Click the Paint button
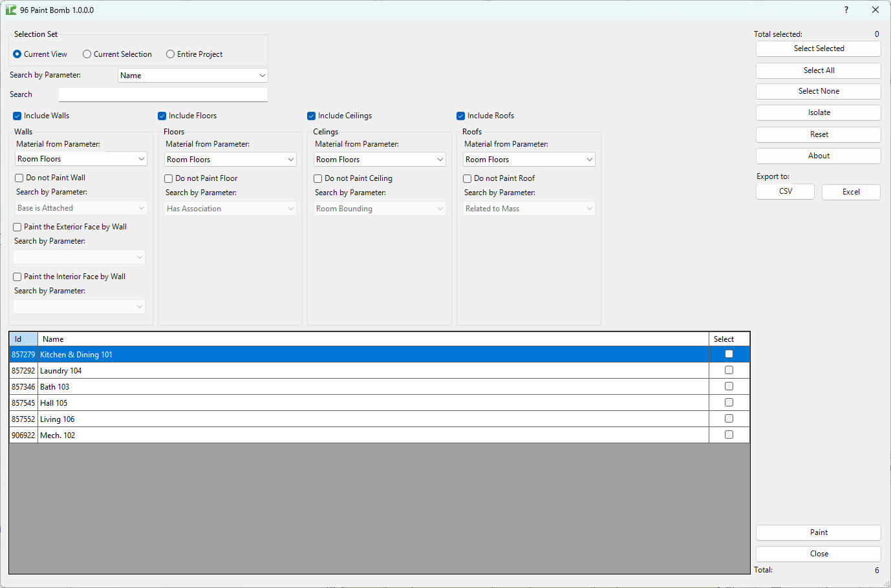 (x=818, y=532)
